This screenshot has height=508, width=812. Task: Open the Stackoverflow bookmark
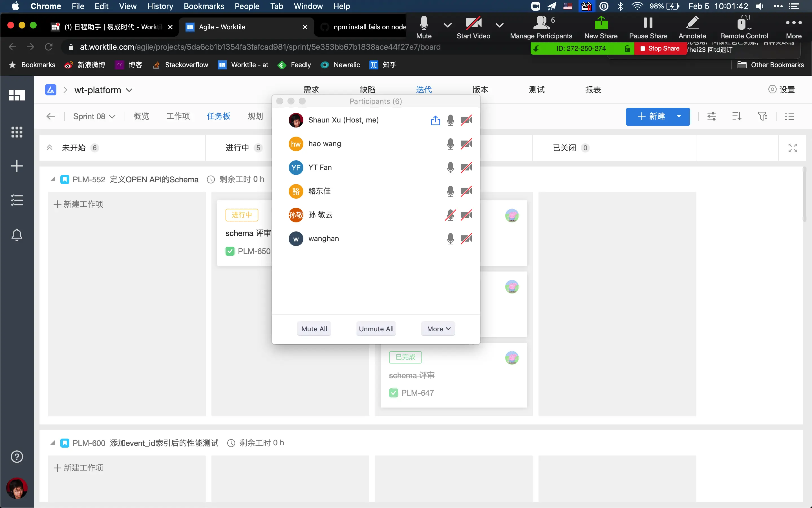point(180,65)
